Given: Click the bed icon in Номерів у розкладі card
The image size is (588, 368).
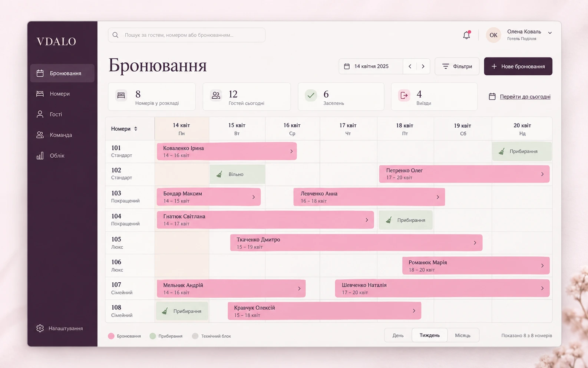Looking at the screenshot, I should click(x=121, y=96).
